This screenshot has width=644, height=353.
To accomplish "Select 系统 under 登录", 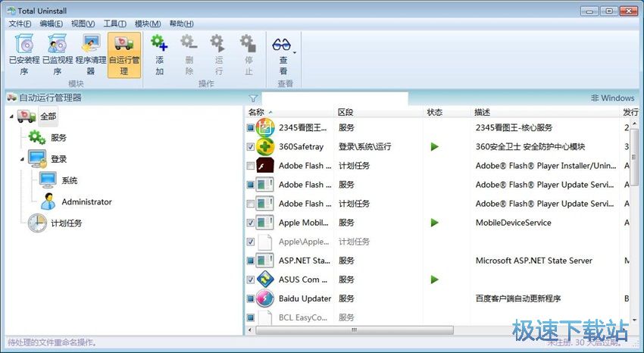I will (70, 180).
